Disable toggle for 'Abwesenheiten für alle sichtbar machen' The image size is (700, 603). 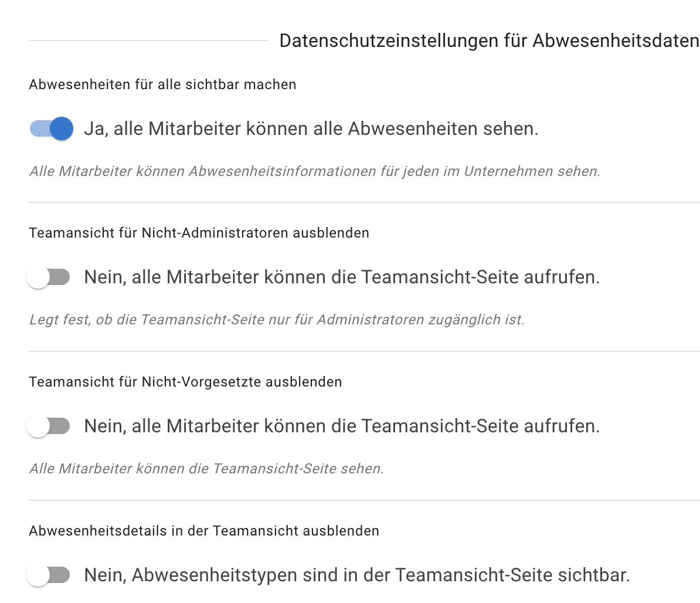click(51, 128)
